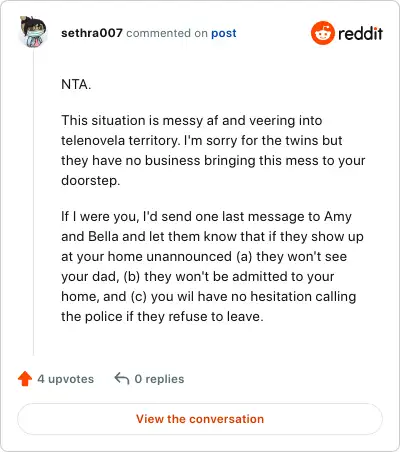Open the blue 'post' link
This screenshot has width=400, height=452.
click(x=224, y=33)
